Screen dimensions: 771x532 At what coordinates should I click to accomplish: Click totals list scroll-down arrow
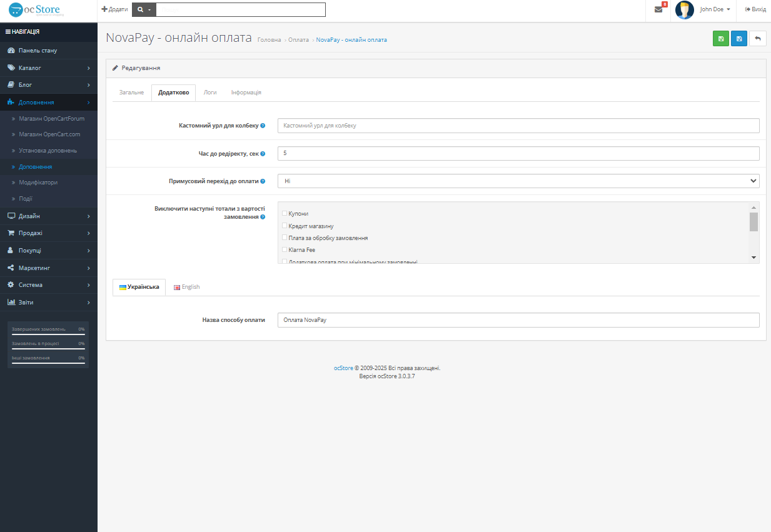pos(753,258)
